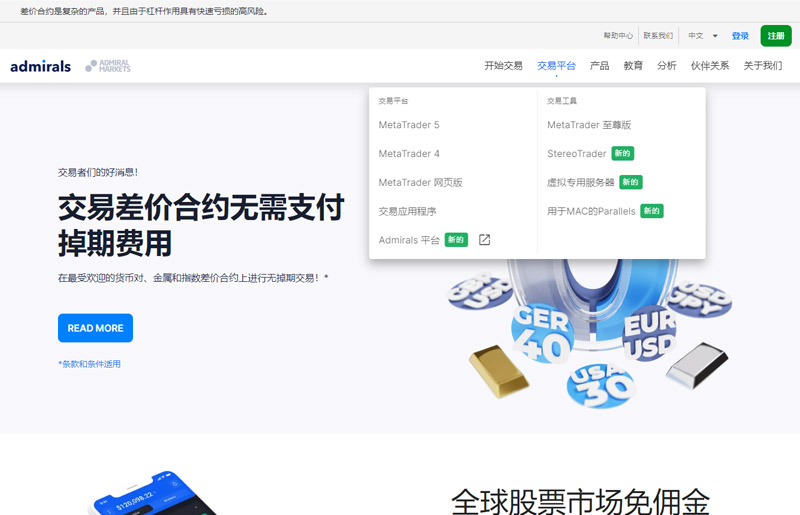Click the 全球股票市场免佣金 heading

pos(580,501)
